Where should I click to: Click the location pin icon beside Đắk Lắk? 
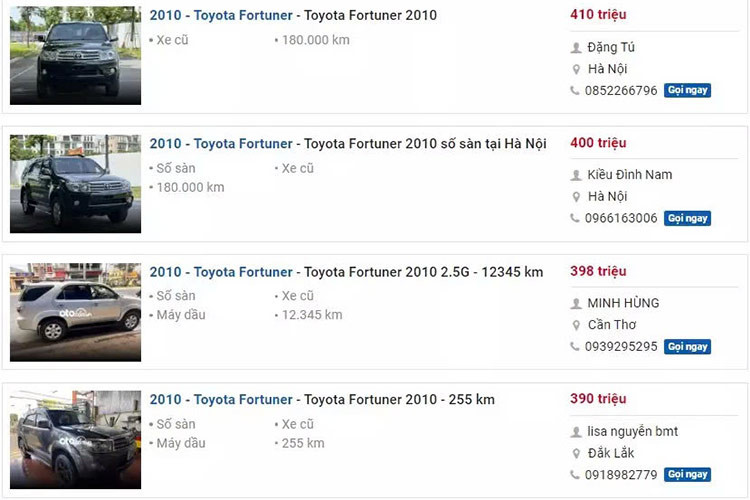pos(576,453)
